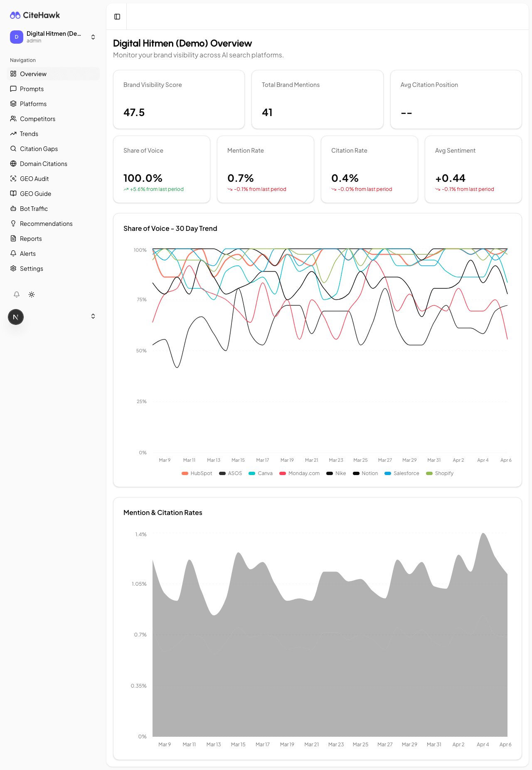
Task: Open notifications bell below navigation
Action: click(17, 295)
